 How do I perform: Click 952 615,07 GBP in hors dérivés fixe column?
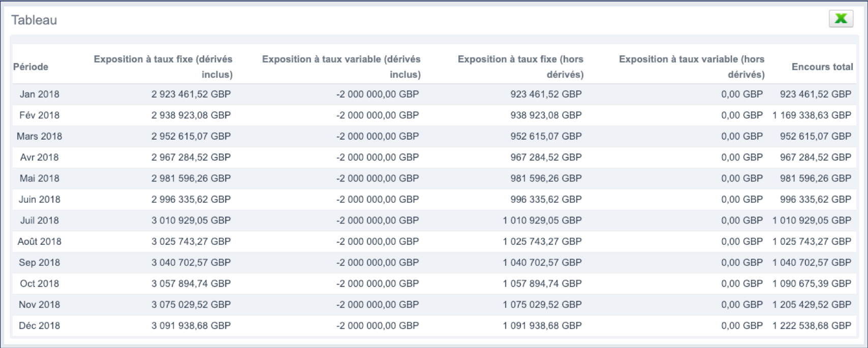546,136
